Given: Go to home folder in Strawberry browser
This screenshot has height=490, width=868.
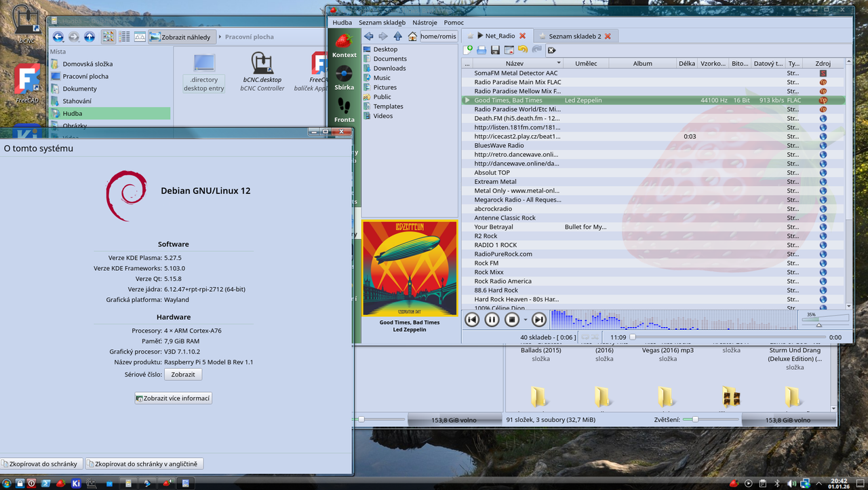Looking at the screenshot, I should coord(412,36).
